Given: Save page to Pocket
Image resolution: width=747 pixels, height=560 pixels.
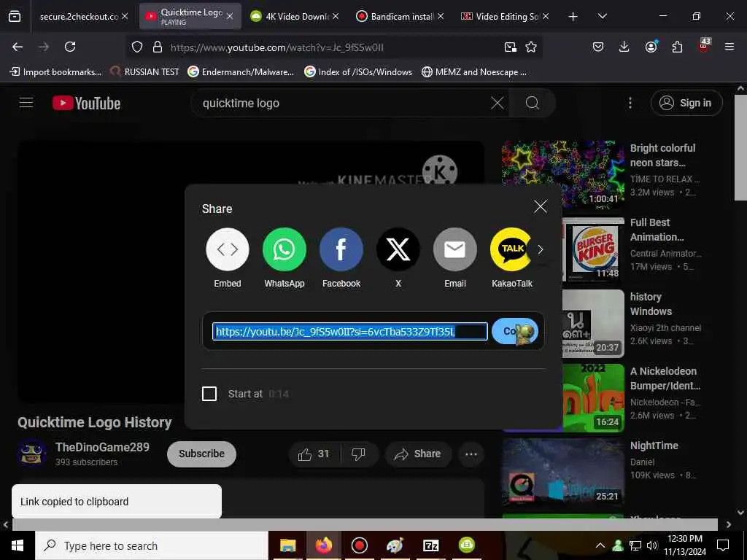Looking at the screenshot, I should tap(598, 47).
